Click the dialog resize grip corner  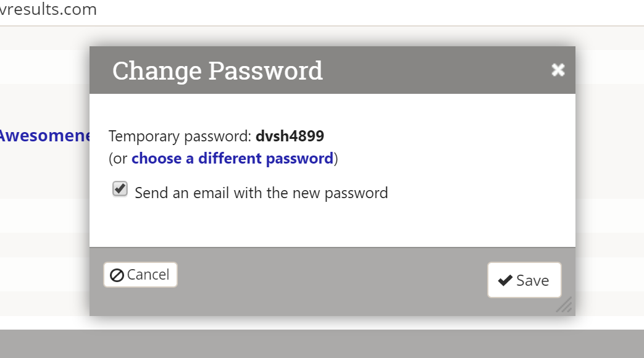click(x=564, y=305)
